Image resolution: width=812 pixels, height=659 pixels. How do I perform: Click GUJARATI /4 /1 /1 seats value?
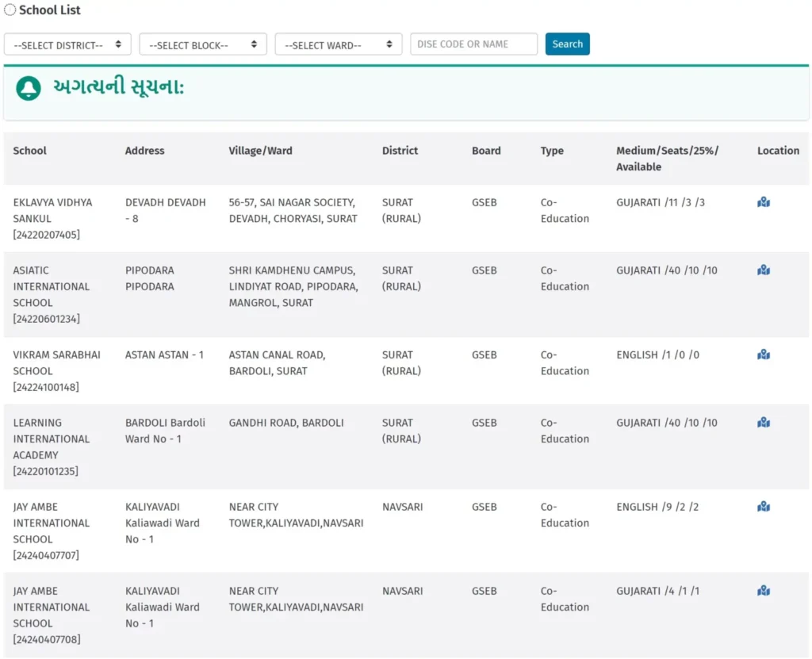(657, 591)
